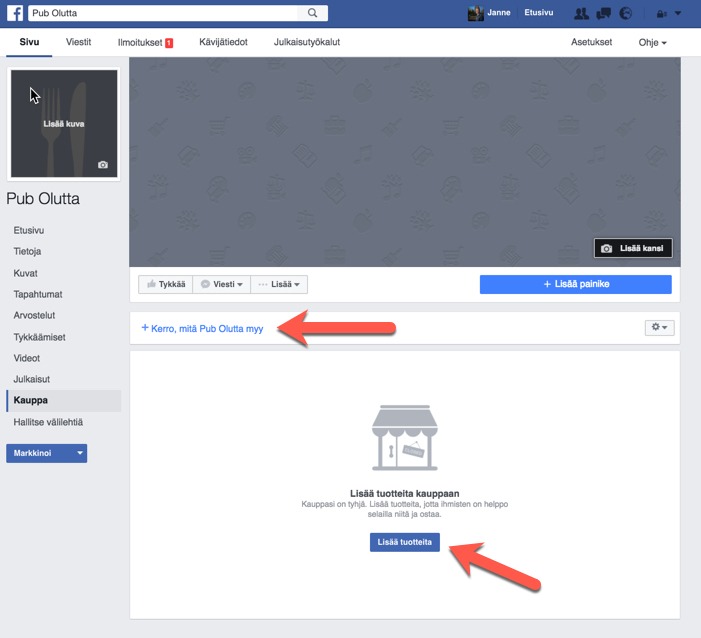The width and height of the screenshot is (701, 638).
Task: Expand the Markkinoi dropdown arrow
Action: point(80,453)
